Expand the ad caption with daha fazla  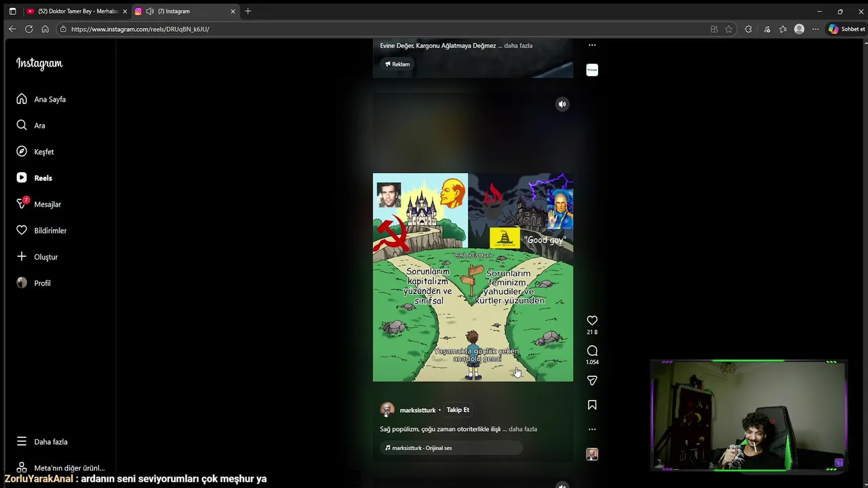click(518, 45)
